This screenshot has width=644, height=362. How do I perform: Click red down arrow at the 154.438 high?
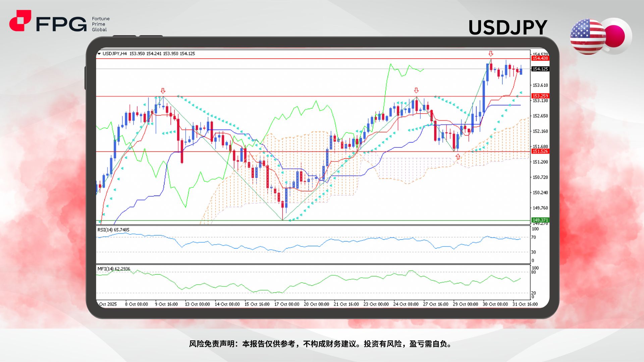491,54
